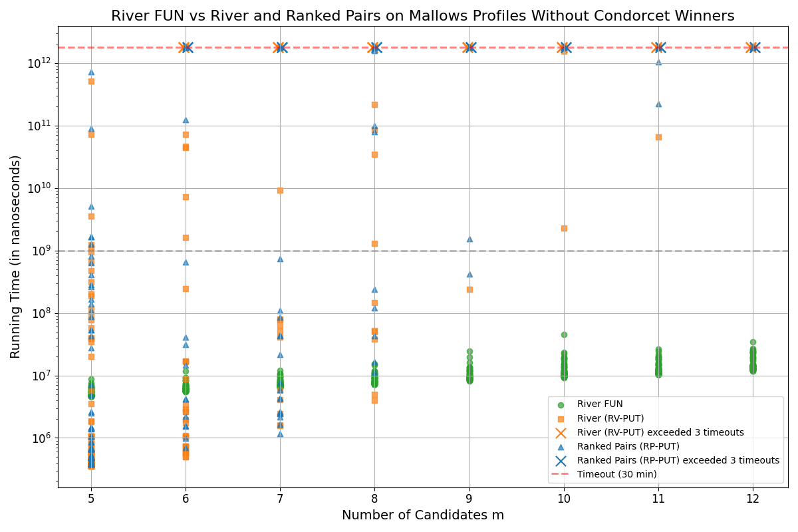Image resolution: width=798 pixels, height=532 pixels.
Task: Select the blue triangle at m=9 above 10^9
Action: click(x=469, y=239)
